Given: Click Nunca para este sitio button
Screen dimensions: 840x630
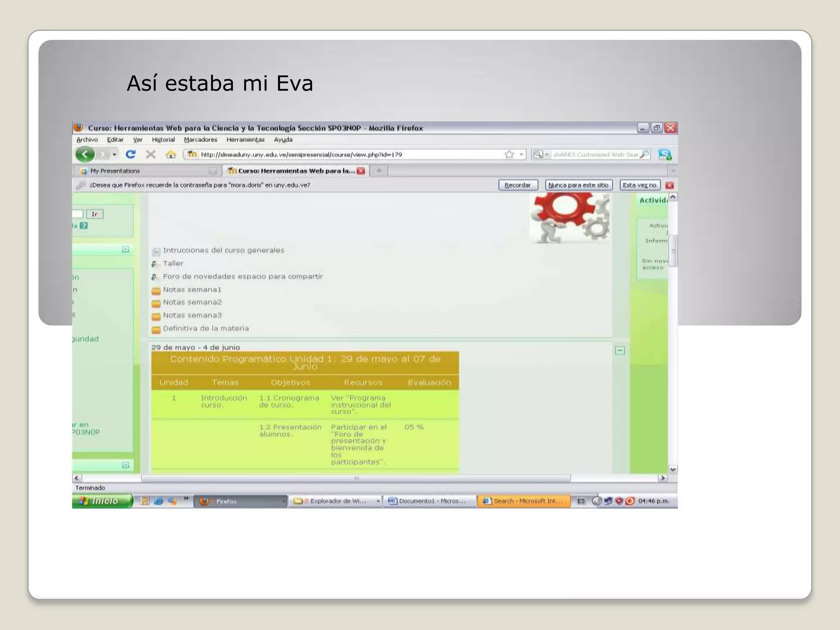Looking at the screenshot, I should (x=578, y=185).
